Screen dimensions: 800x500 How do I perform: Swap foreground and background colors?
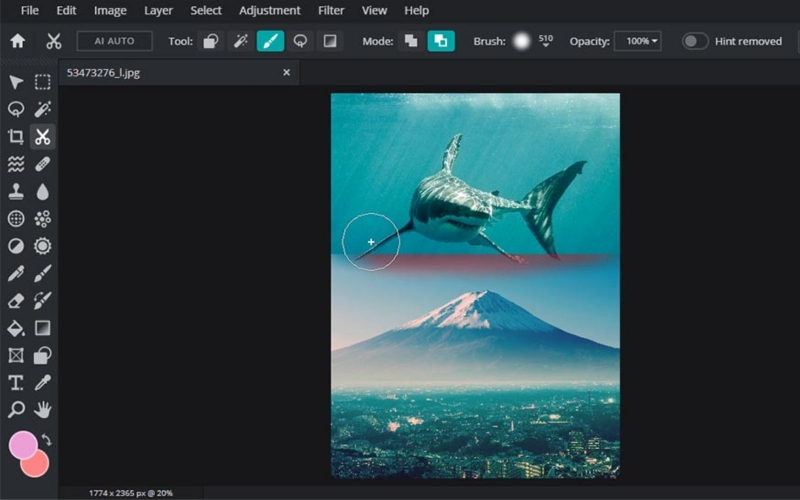[x=46, y=439]
